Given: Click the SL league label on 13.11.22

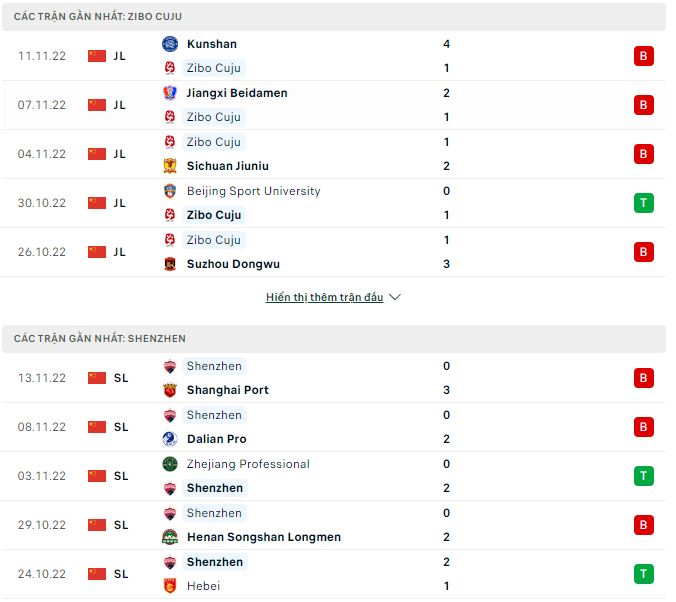Looking at the screenshot, I should pos(121,378).
